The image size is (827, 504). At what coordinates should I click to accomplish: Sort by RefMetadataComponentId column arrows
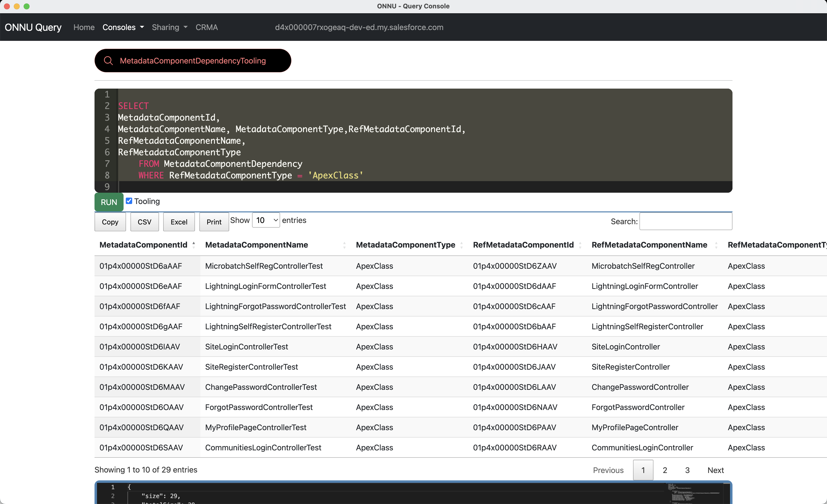580,245
